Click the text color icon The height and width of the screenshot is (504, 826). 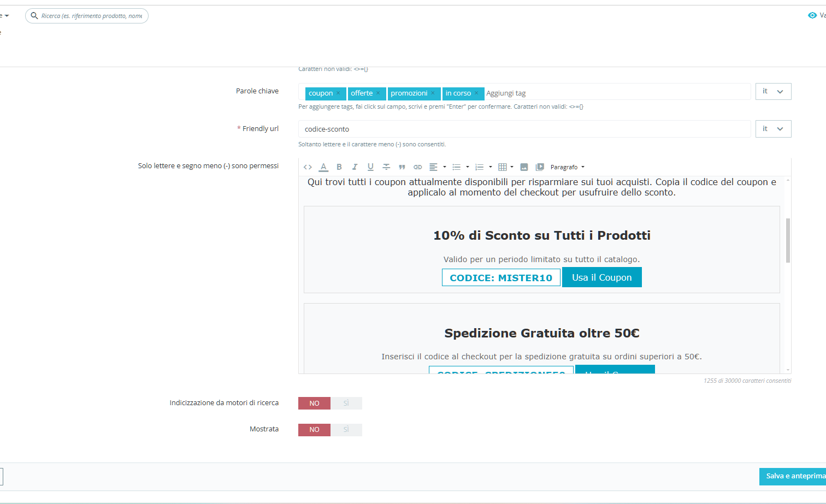coord(323,167)
